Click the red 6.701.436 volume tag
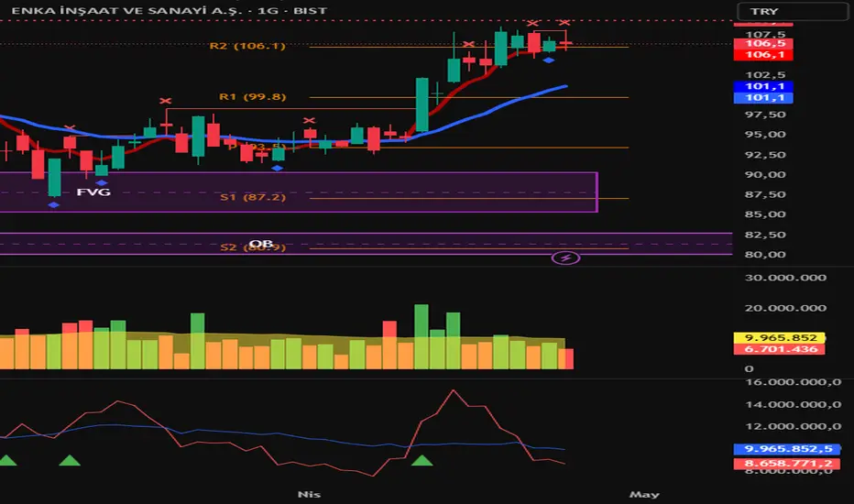 tap(779, 349)
